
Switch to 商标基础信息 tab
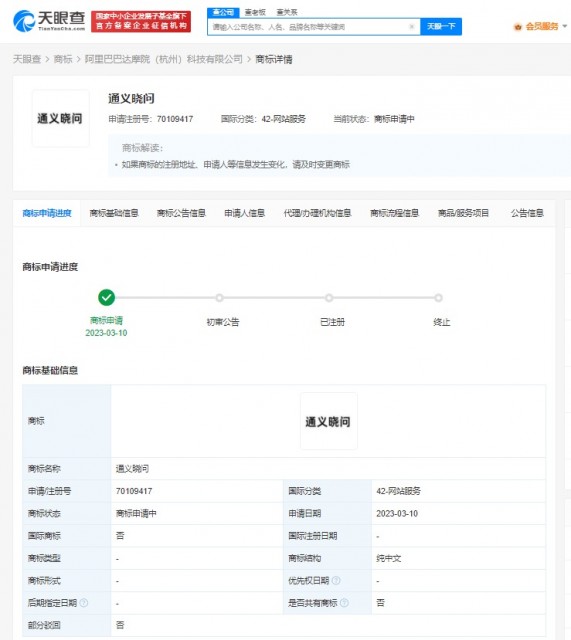point(114,213)
